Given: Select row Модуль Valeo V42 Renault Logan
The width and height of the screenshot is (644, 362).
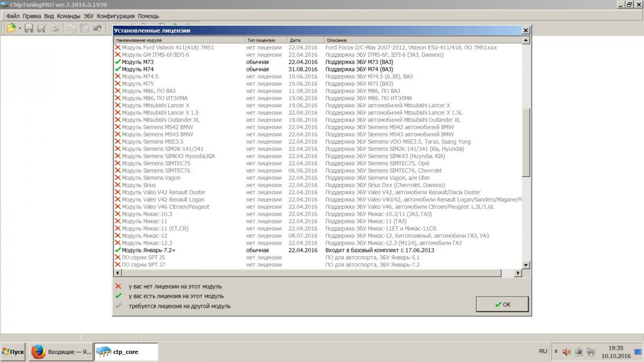Looking at the screenshot, I should click(x=318, y=200).
